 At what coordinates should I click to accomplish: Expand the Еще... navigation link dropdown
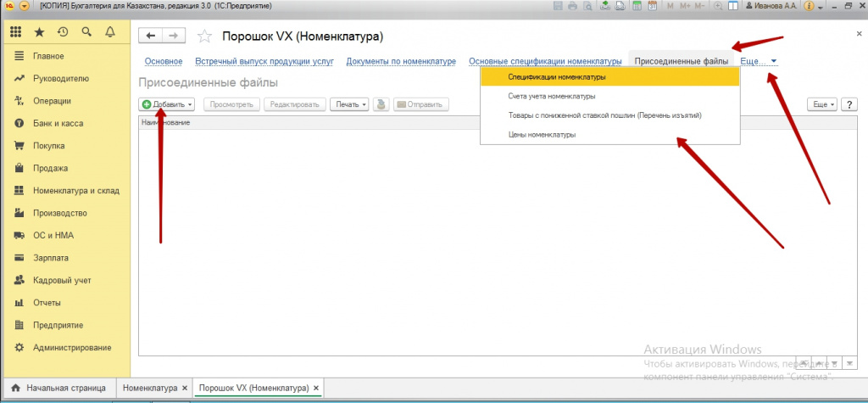(759, 61)
